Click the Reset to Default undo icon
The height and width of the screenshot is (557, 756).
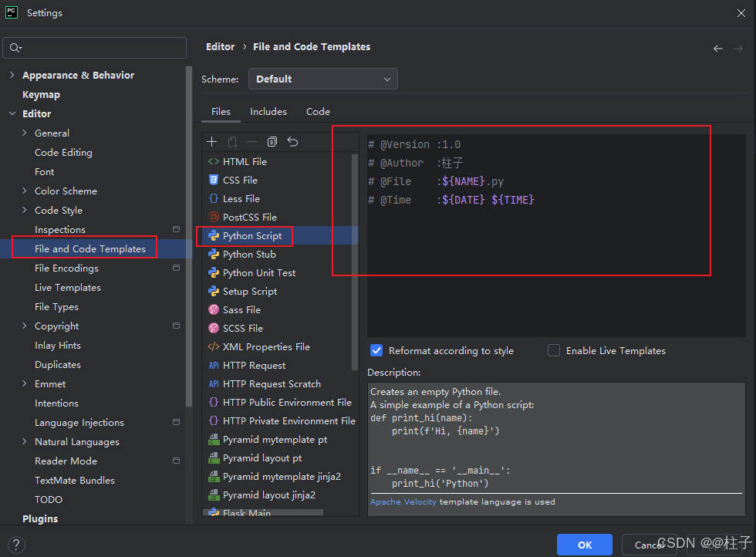[292, 142]
